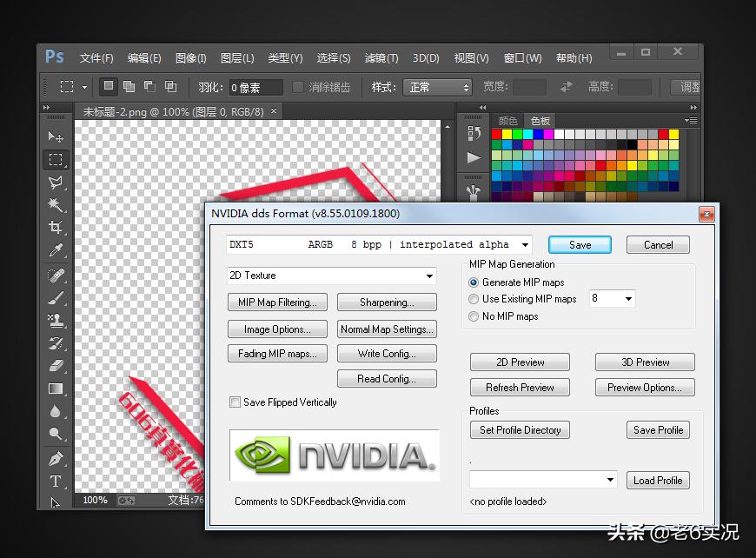756x558 pixels.
Task: Select the Brush tool
Action: tap(56, 298)
